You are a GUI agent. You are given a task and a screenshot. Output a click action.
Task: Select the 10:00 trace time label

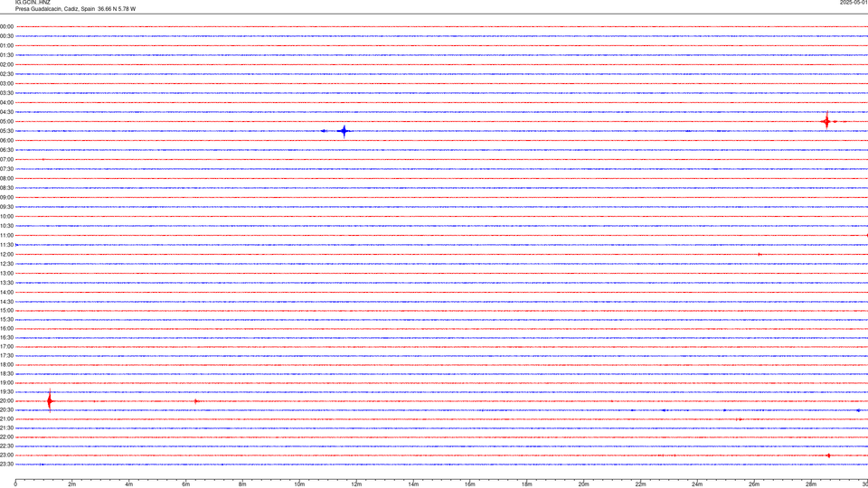(6, 217)
